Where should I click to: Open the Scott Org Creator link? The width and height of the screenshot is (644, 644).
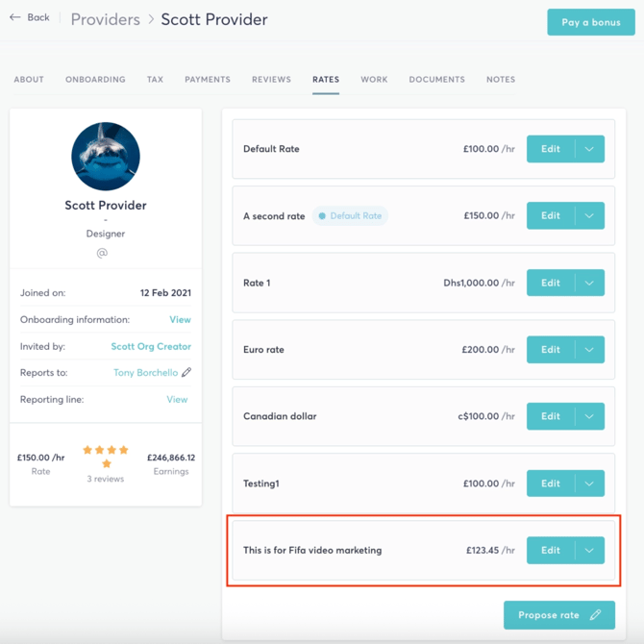coord(151,346)
